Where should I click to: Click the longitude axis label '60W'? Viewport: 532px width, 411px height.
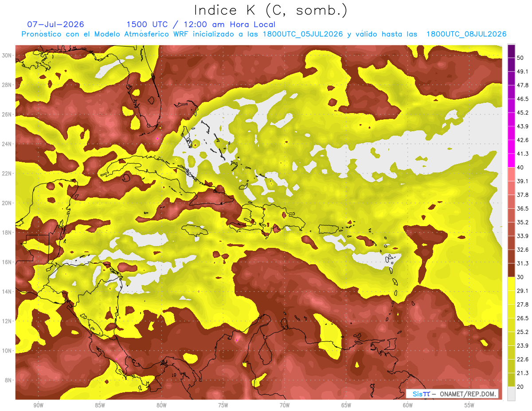click(x=408, y=405)
